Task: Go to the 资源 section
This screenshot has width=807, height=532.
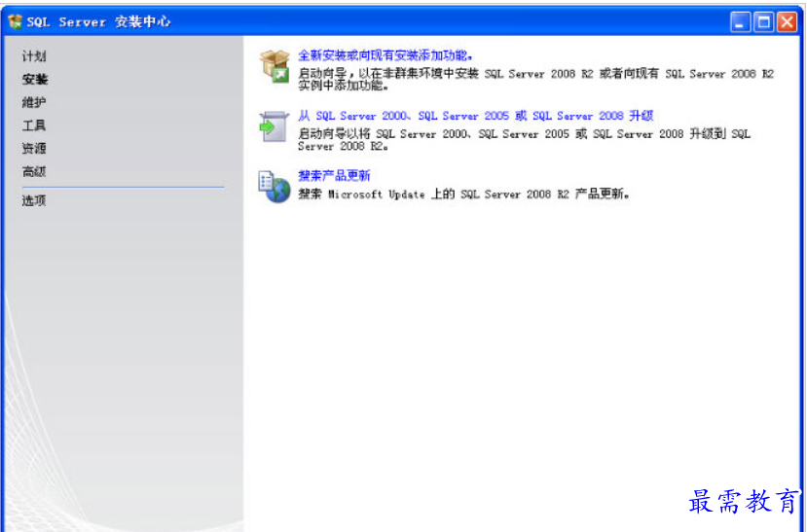Action: (x=34, y=149)
